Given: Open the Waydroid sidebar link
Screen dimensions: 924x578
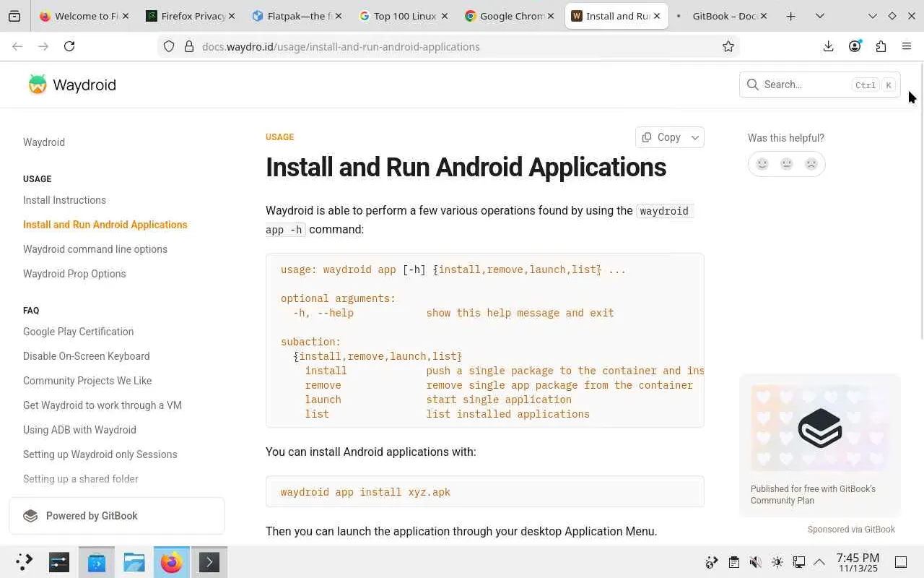Looking at the screenshot, I should point(44,142).
